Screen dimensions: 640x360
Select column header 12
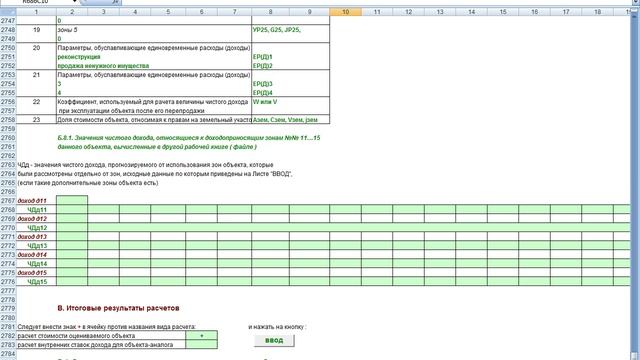[x=408, y=12]
